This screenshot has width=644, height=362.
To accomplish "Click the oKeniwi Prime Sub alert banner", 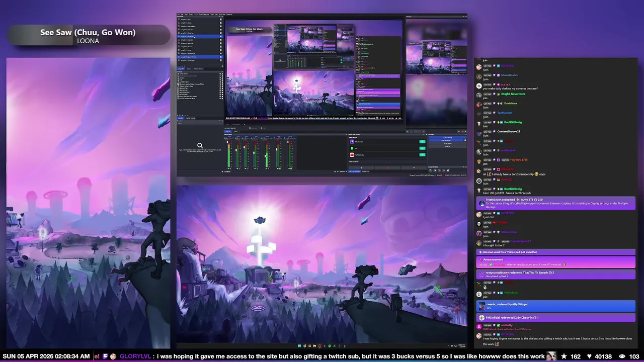I will 555,252.
